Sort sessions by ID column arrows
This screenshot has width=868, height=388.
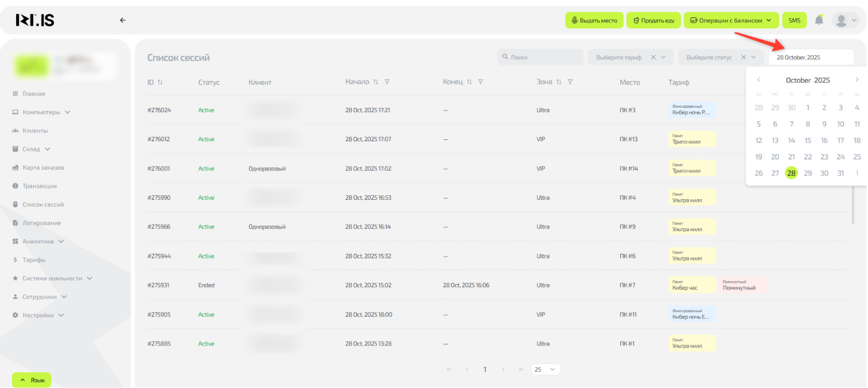tap(160, 82)
